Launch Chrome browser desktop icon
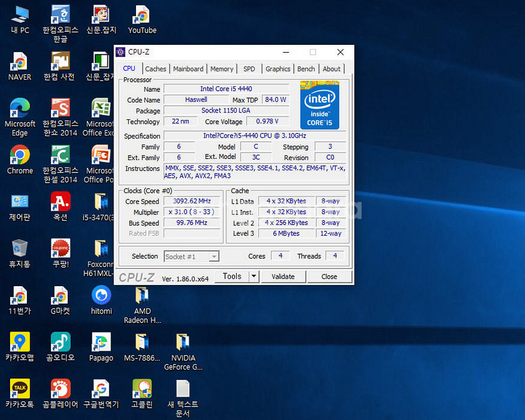525x420 pixels. (x=20, y=160)
